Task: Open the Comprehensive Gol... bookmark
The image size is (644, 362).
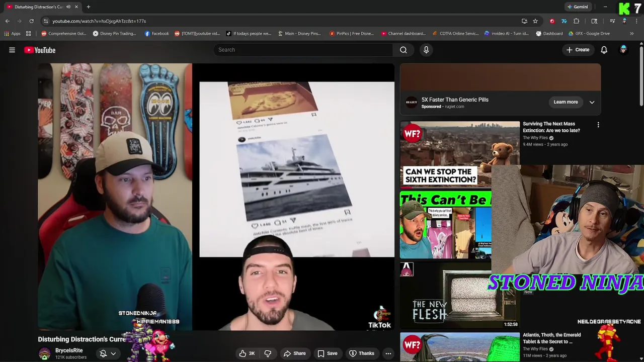Action: [x=64, y=34]
